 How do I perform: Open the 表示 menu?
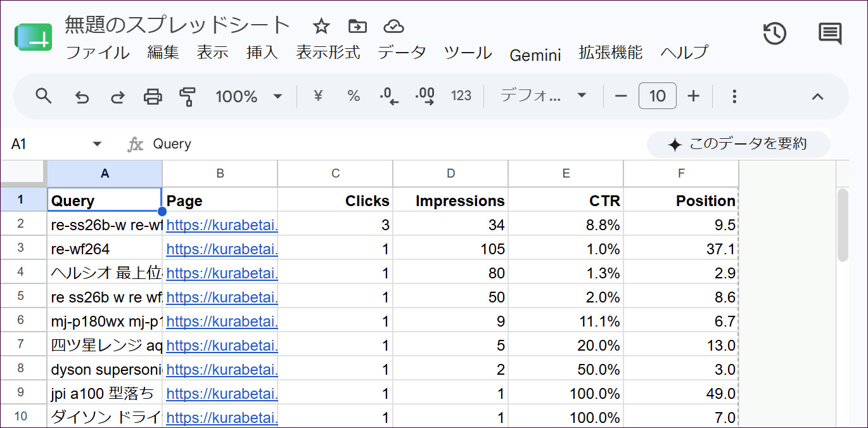coord(212,53)
